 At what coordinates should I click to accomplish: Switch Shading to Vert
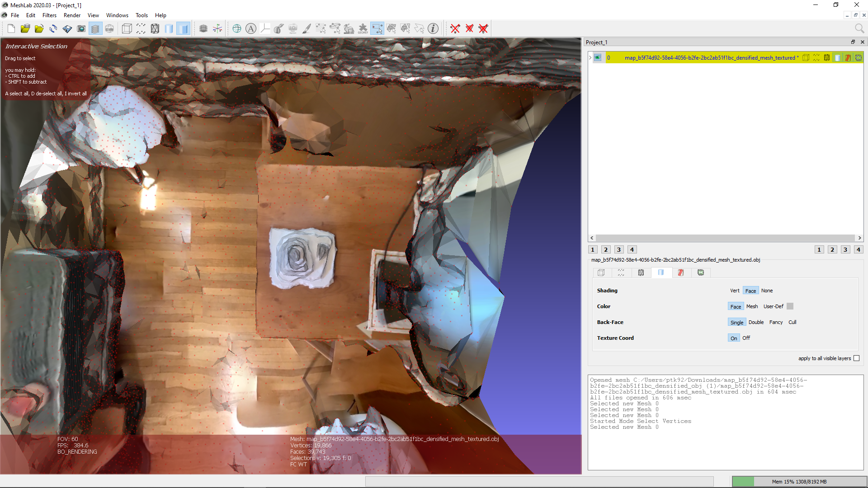coord(735,290)
